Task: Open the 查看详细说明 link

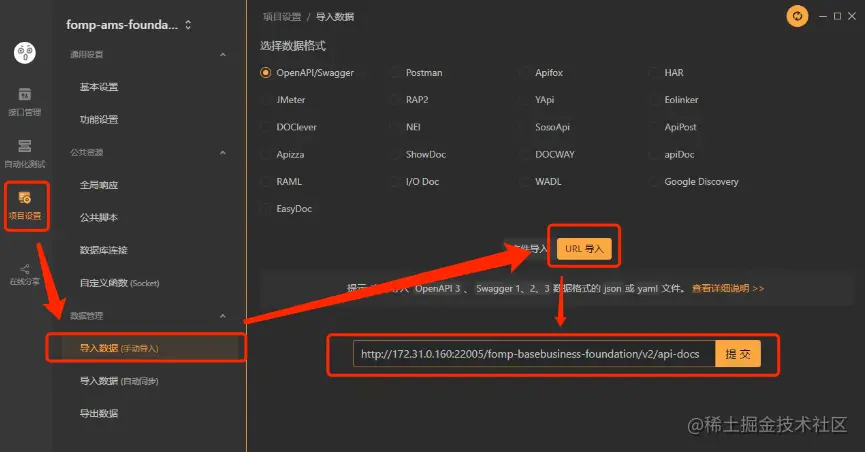Action: click(728, 288)
